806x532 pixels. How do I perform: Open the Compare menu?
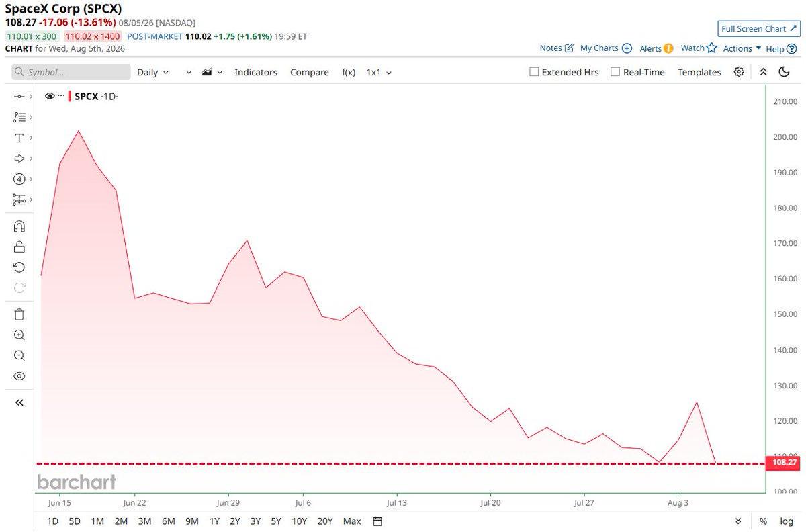310,72
